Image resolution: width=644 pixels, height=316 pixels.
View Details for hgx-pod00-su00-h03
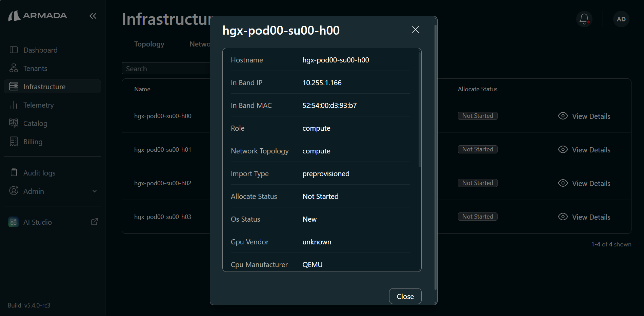point(591,217)
